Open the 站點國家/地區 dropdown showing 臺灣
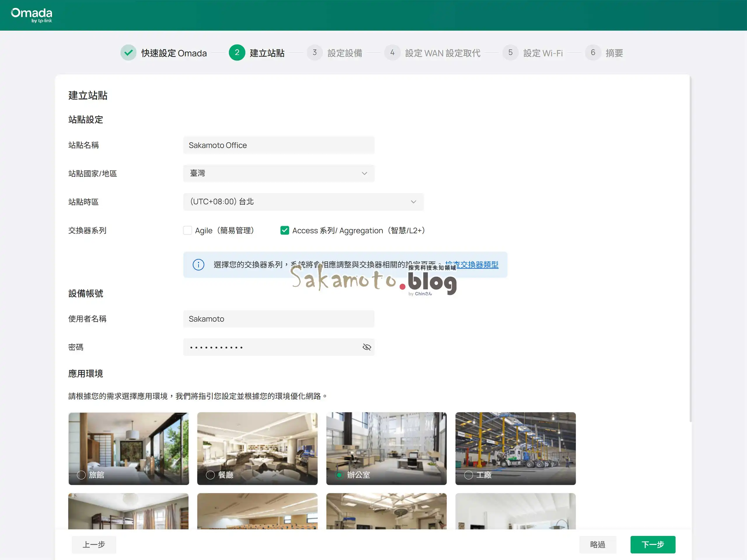 (279, 174)
